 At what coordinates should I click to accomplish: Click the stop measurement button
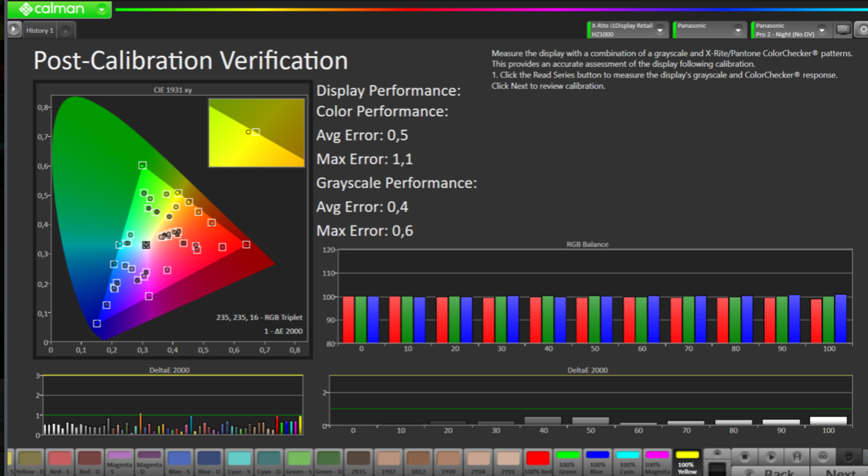click(745, 456)
